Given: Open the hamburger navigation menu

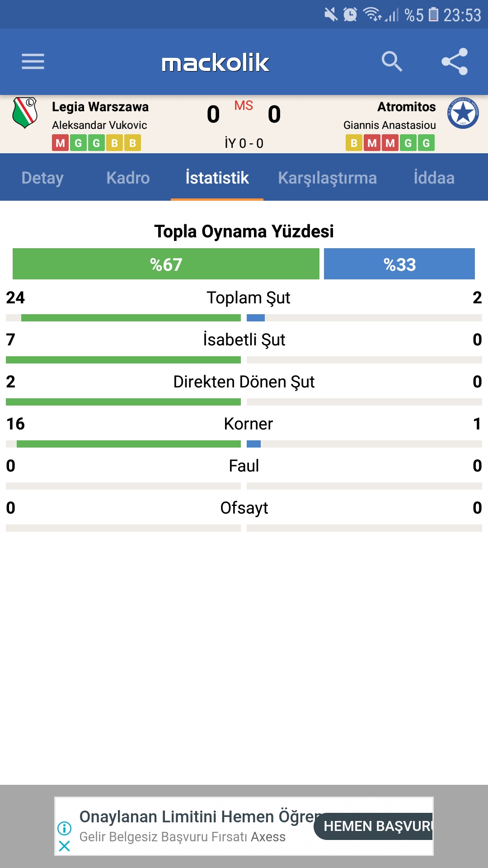Looking at the screenshot, I should (33, 61).
